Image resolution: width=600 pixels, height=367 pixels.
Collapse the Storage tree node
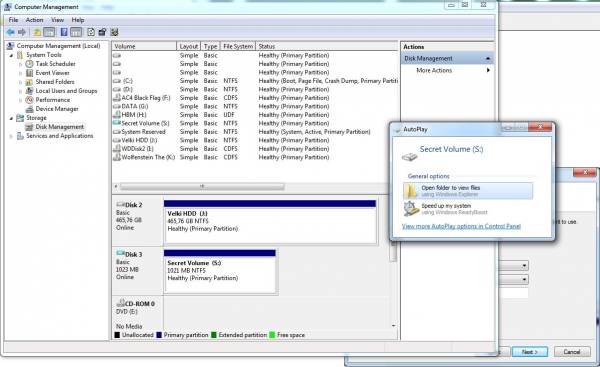(x=11, y=118)
